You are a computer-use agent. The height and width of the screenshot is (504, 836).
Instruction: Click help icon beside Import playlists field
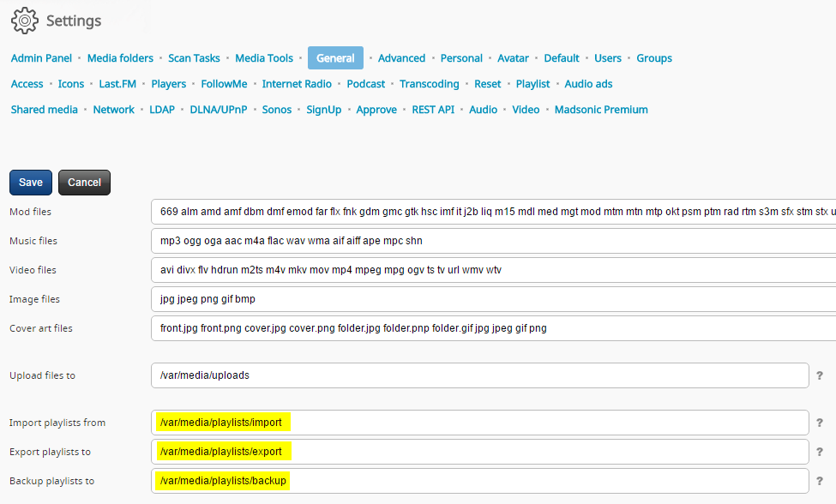(819, 423)
